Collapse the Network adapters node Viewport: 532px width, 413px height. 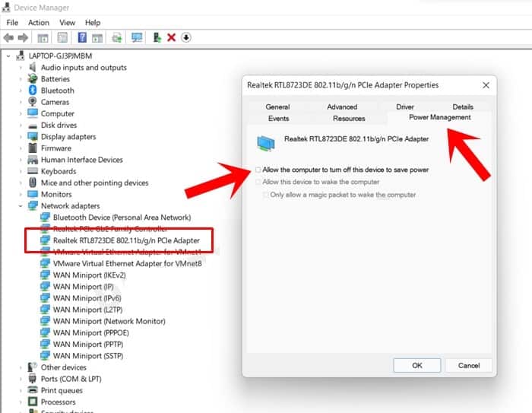21,206
